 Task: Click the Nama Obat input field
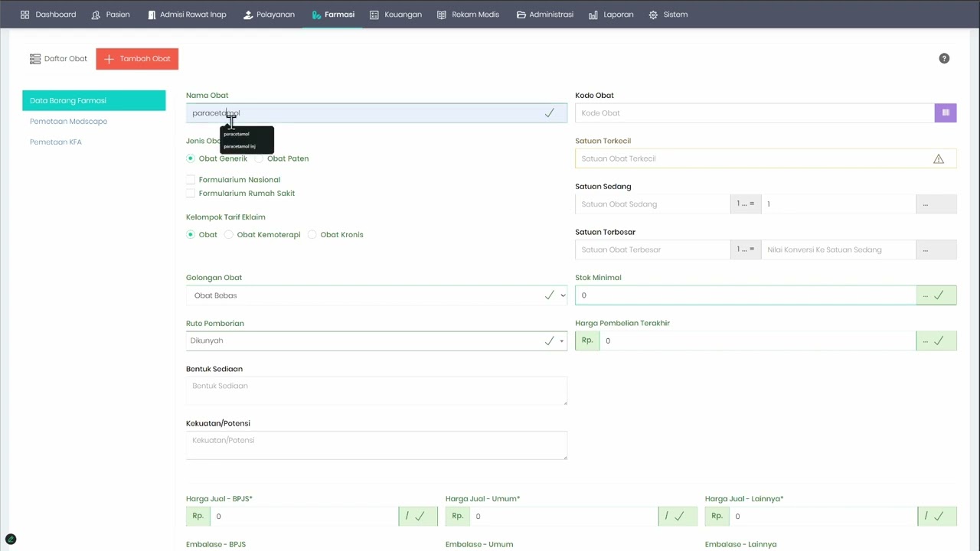pyautogui.click(x=377, y=113)
